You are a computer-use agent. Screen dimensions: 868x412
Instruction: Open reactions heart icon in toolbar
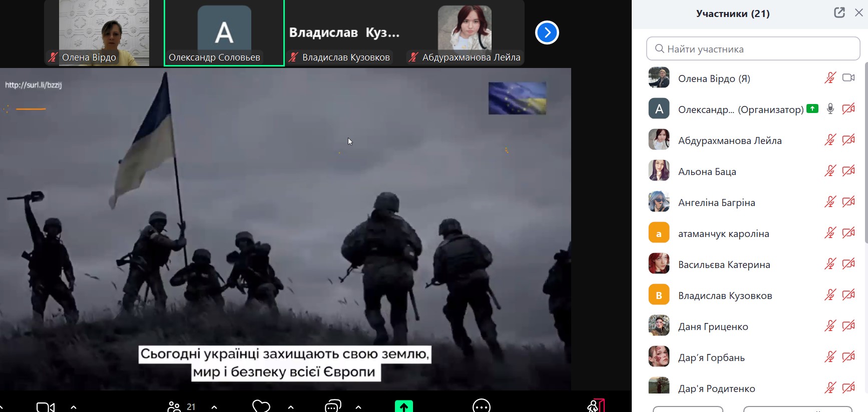pos(261,406)
